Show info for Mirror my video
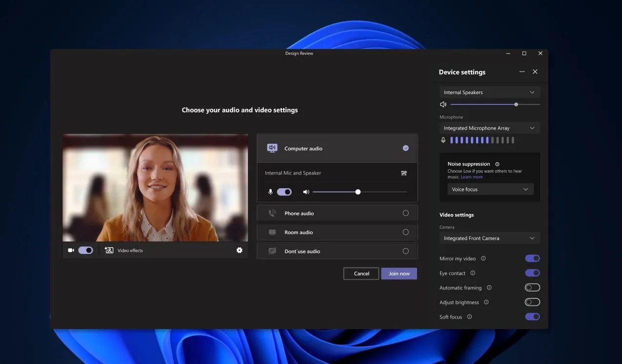The width and height of the screenshot is (622, 364). tap(483, 259)
